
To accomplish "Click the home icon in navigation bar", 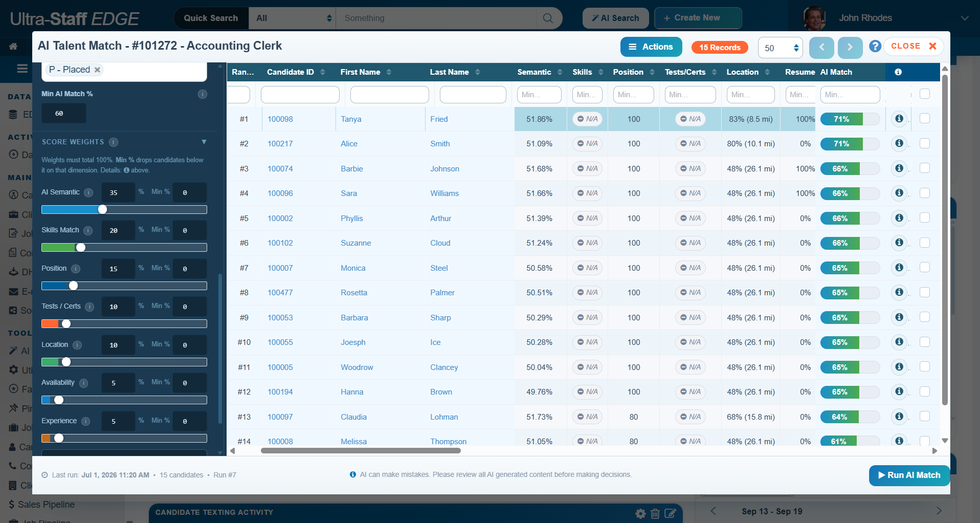I will 13,47.
